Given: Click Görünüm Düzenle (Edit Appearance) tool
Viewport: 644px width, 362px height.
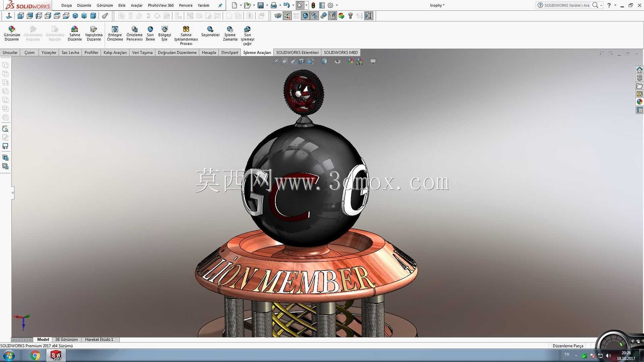Looking at the screenshot, I should (12, 34).
